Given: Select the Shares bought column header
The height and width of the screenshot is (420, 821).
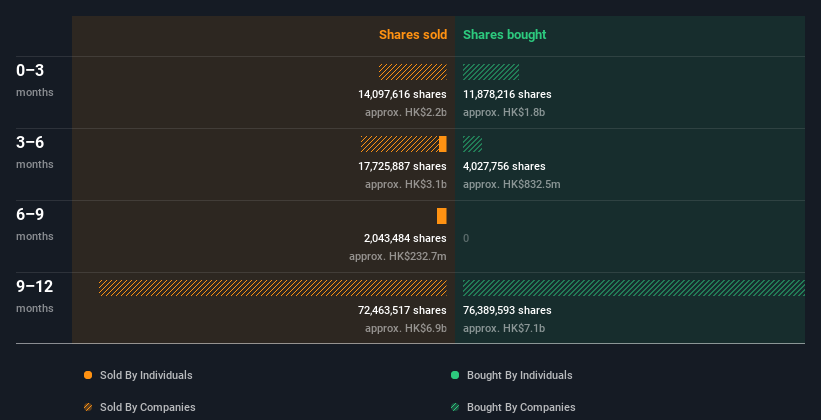Looking at the screenshot, I should (x=505, y=35).
